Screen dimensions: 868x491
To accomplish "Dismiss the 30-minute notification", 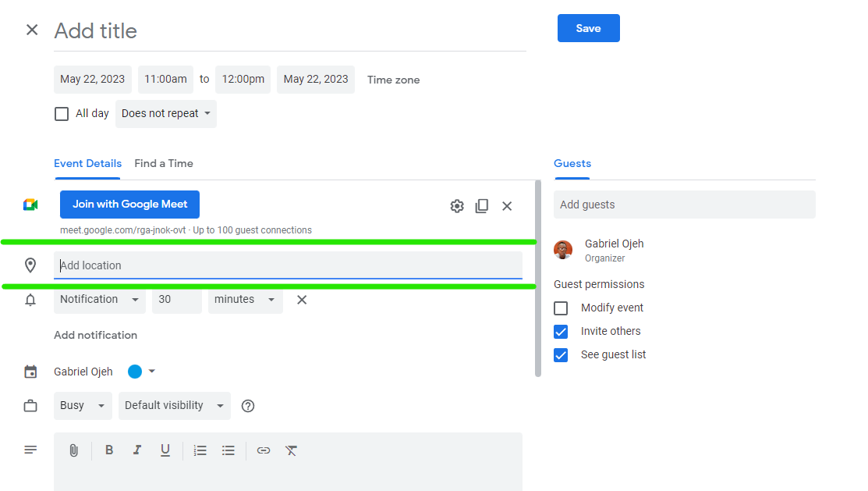I will pos(302,299).
